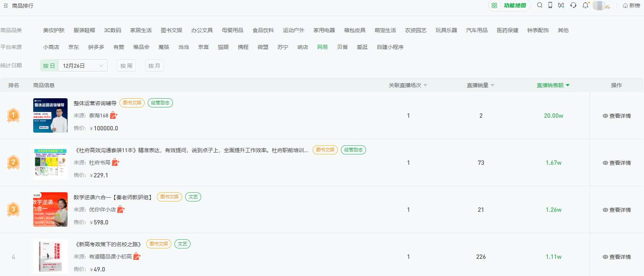Open thumbnail of 新高考政策下的名校之路

[x=50, y=257]
